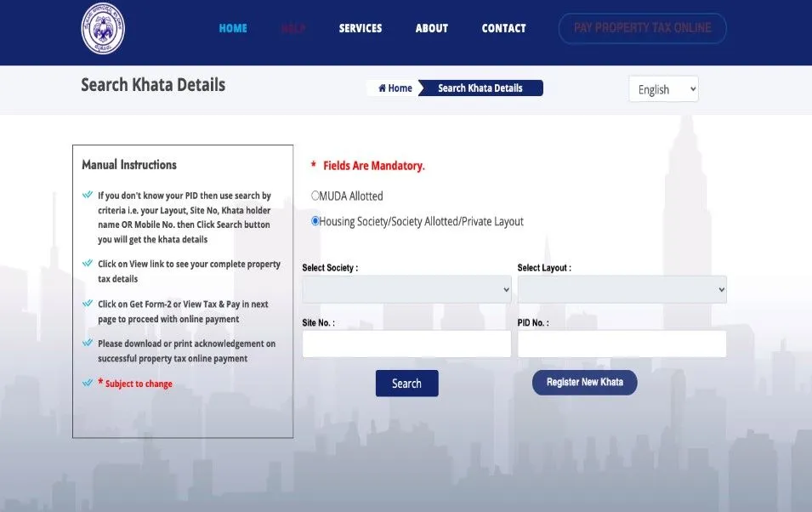The height and width of the screenshot is (512, 812).
Task: Open the CONTACT menu item
Action: 503,28
